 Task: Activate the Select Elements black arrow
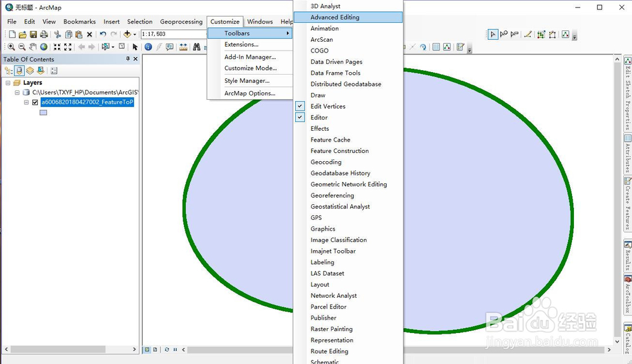click(135, 47)
